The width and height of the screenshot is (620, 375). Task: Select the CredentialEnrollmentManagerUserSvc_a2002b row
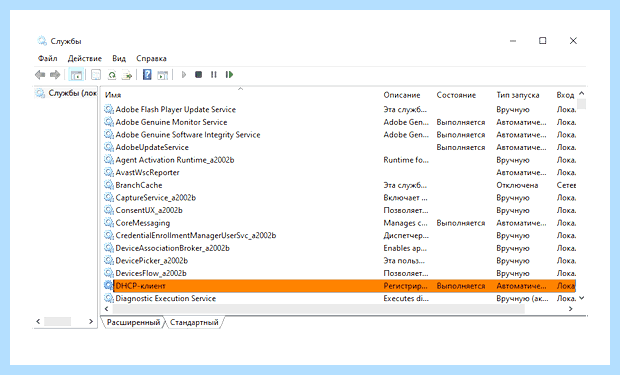(x=340, y=235)
